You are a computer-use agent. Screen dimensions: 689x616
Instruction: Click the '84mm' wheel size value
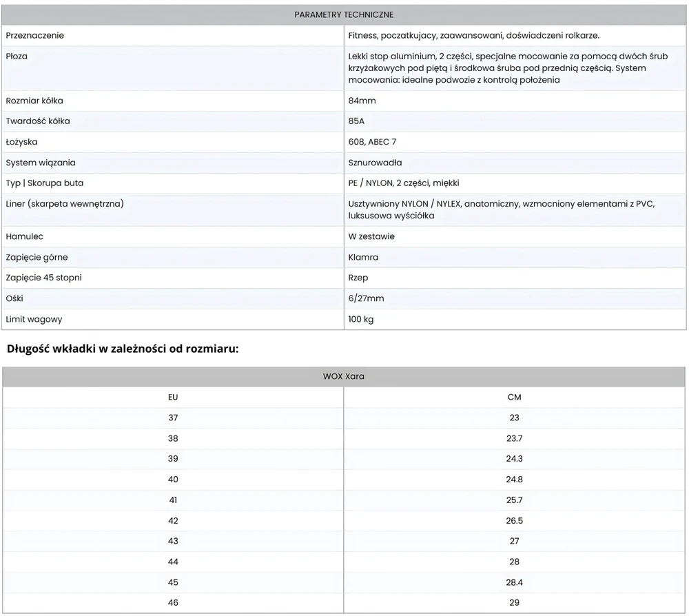pyautogui.click(x=362, y=101)
